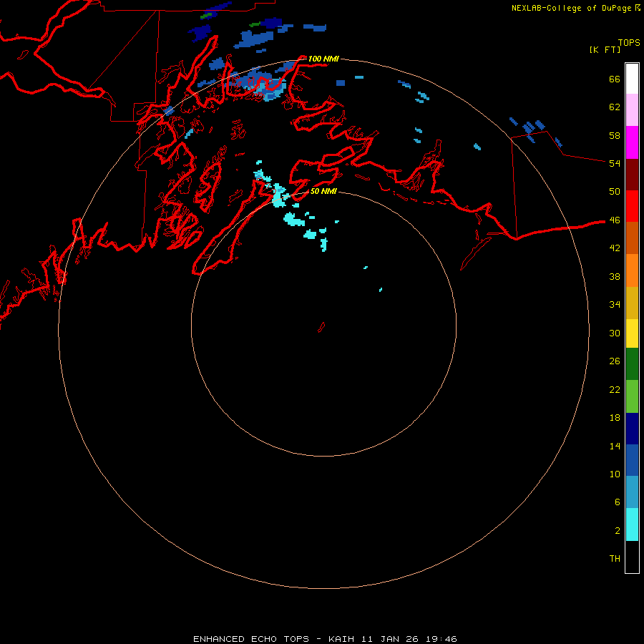Select the '50' legend value
The image size is (644, 644).
tap(615, 192)
